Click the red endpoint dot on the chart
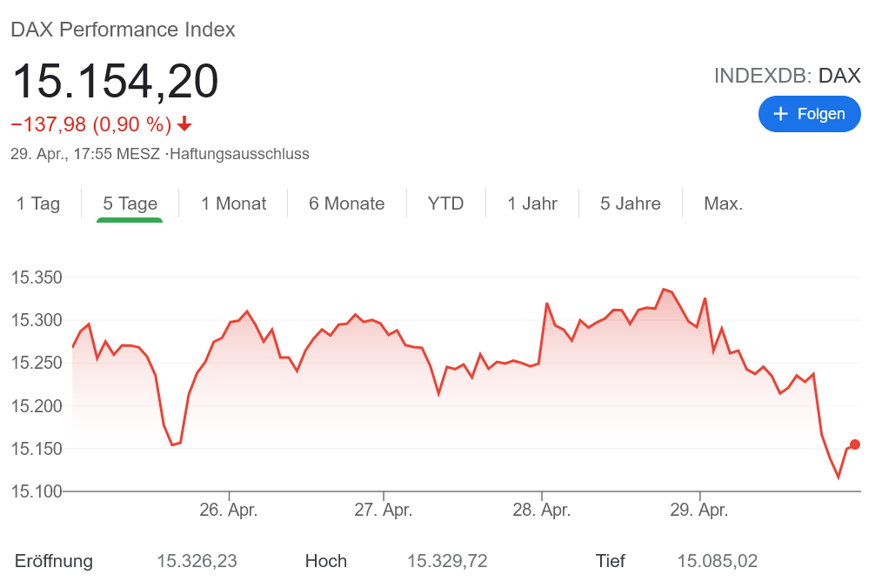The height and width of the screenshot is (588, 882). click(x=855, y=444)
